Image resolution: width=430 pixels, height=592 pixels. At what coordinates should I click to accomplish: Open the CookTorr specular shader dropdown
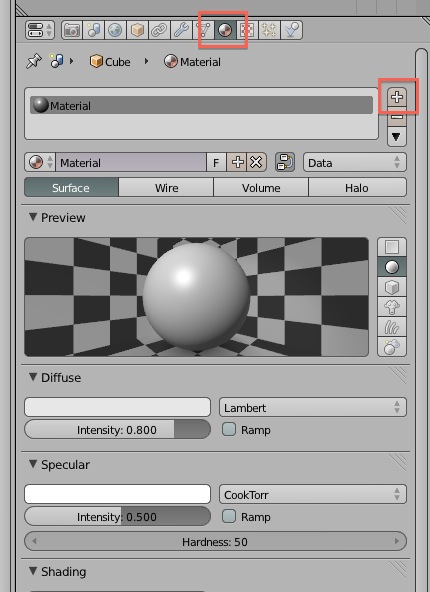point(313,494)
